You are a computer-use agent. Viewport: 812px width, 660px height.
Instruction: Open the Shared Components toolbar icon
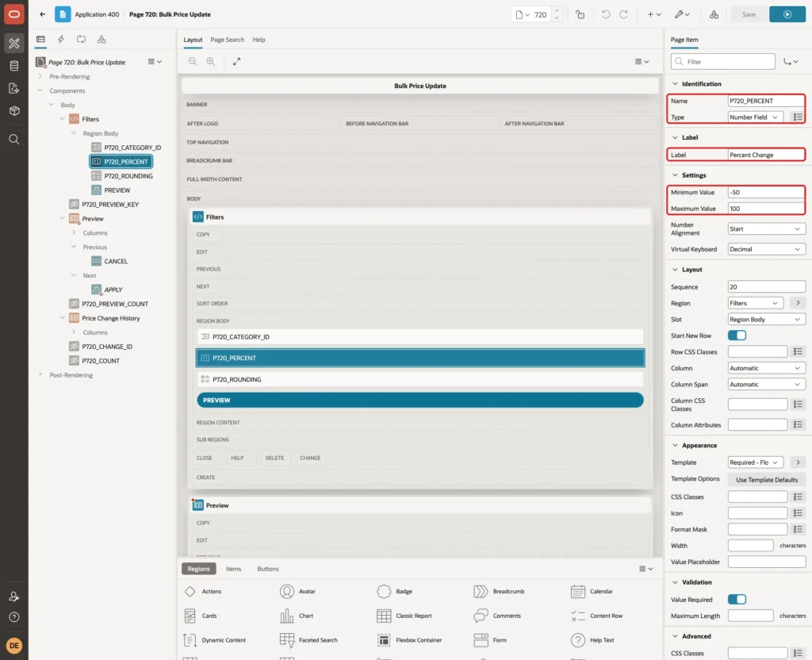[714, 14]
